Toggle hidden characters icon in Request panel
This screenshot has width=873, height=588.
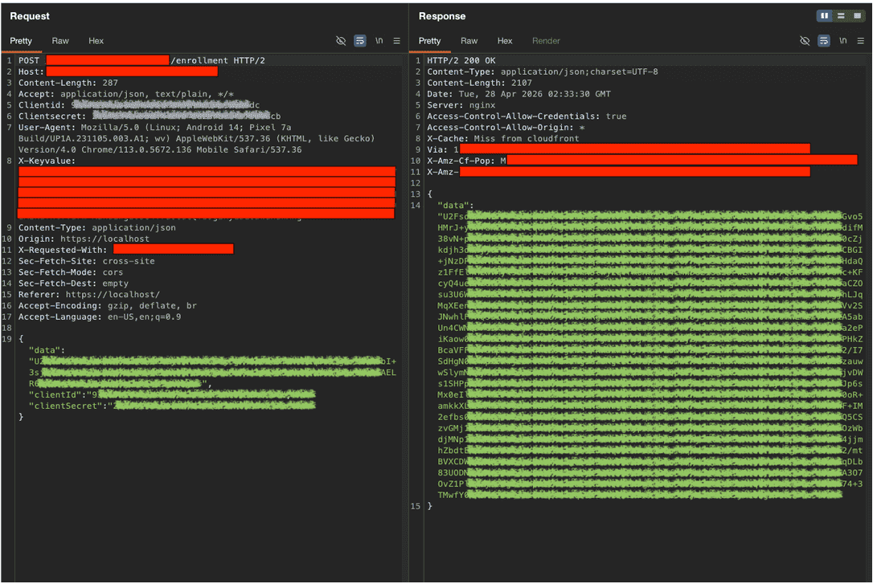pos(341,41)
